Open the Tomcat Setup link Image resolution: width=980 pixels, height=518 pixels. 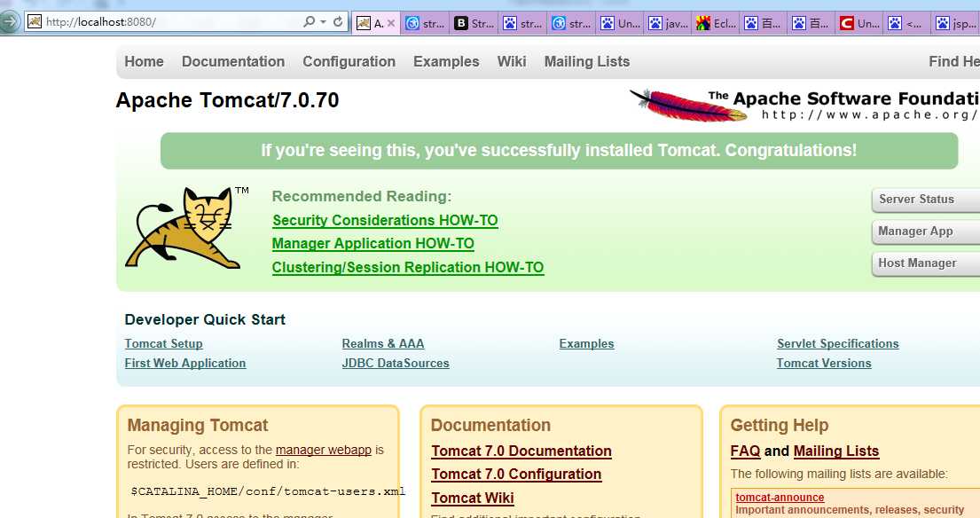tap(164, 343)
